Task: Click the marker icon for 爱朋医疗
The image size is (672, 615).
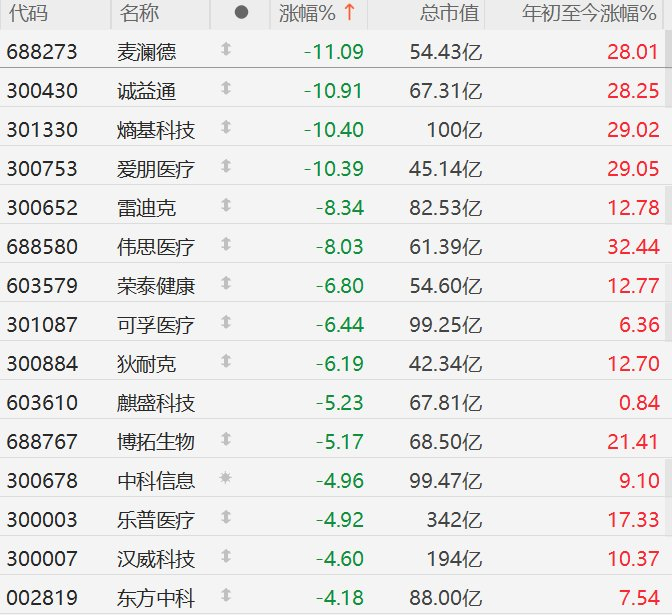Action: (226, 166)
